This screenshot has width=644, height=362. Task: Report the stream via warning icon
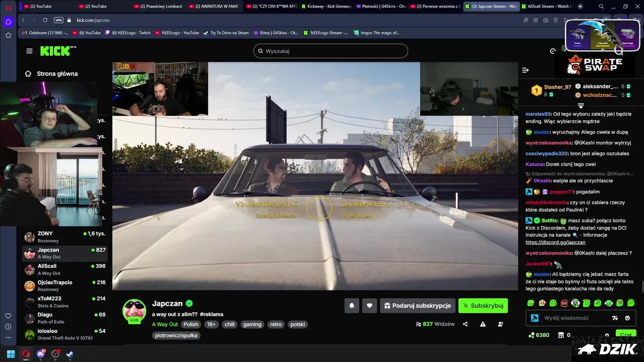(x=482, y=324)
